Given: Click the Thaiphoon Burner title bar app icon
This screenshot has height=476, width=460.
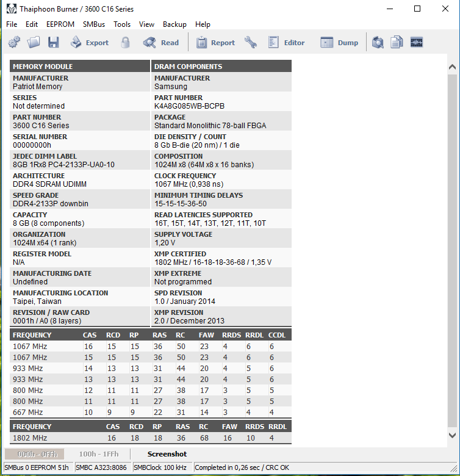Looking at the screenshot, I should point(12,9).
